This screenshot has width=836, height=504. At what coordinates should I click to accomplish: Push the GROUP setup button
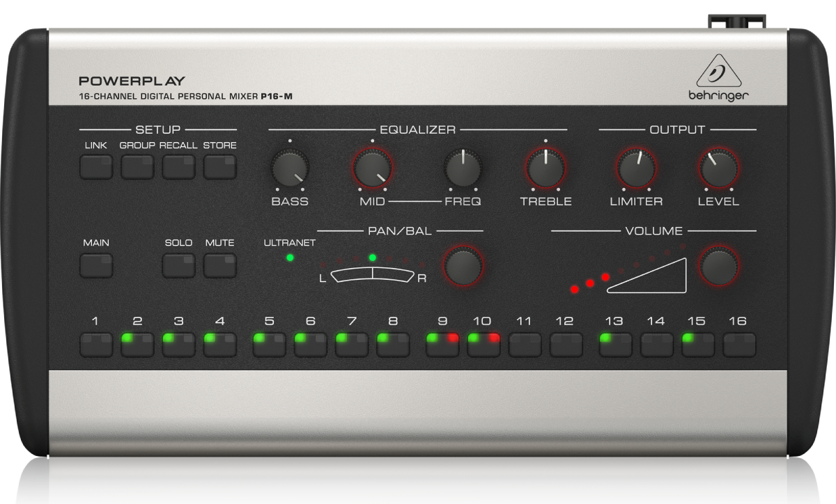[137, 167]
